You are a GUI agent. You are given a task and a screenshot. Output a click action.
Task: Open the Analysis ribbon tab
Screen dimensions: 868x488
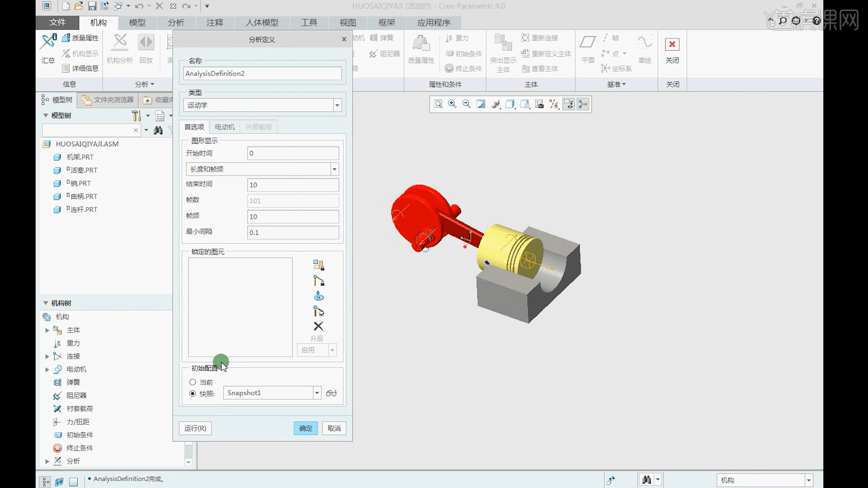point(176,23)
